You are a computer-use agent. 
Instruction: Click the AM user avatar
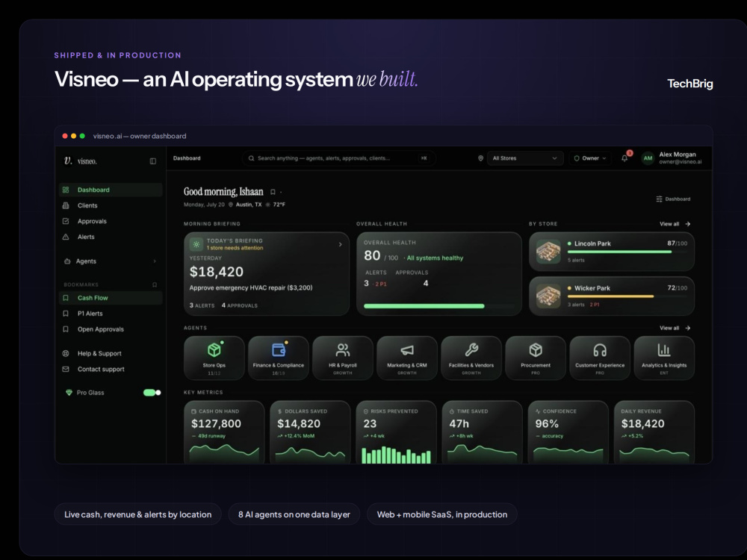[648, 158]
